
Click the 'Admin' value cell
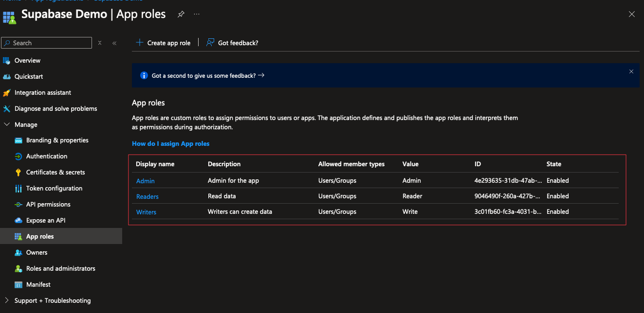pyautogui.click(x=412, y=181)
